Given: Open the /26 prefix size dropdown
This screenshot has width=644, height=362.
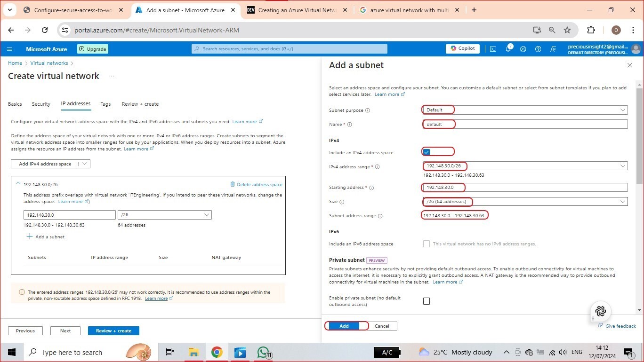Looking at the screenshot, I should [x=164, y=215].
